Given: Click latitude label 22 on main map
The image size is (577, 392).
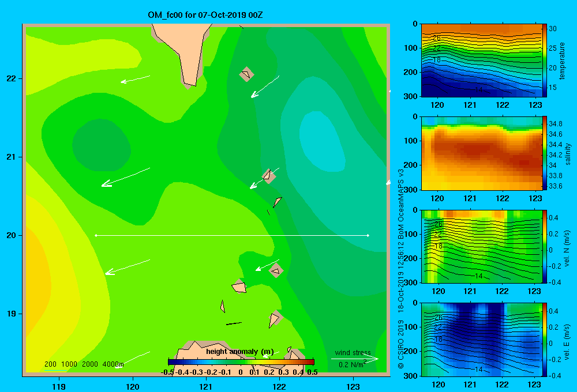Looking at the screenshot, I should tap(12, 79).
